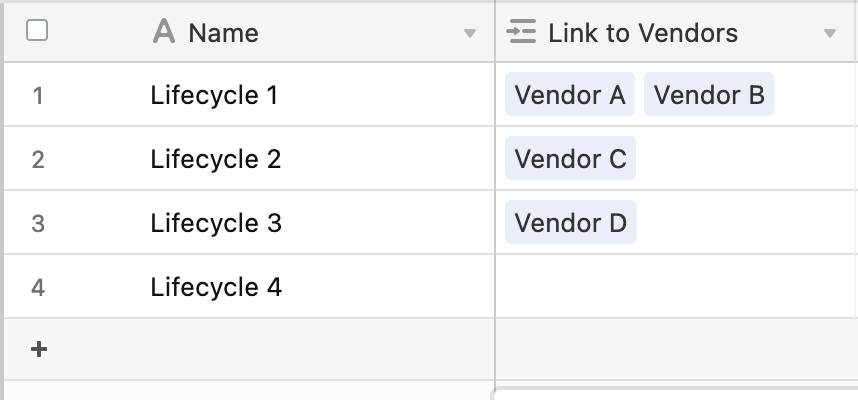Click the empty vendors cell for Lifecycle 4
This screenshot has height=400, width=858.
(x=676, y=286)
